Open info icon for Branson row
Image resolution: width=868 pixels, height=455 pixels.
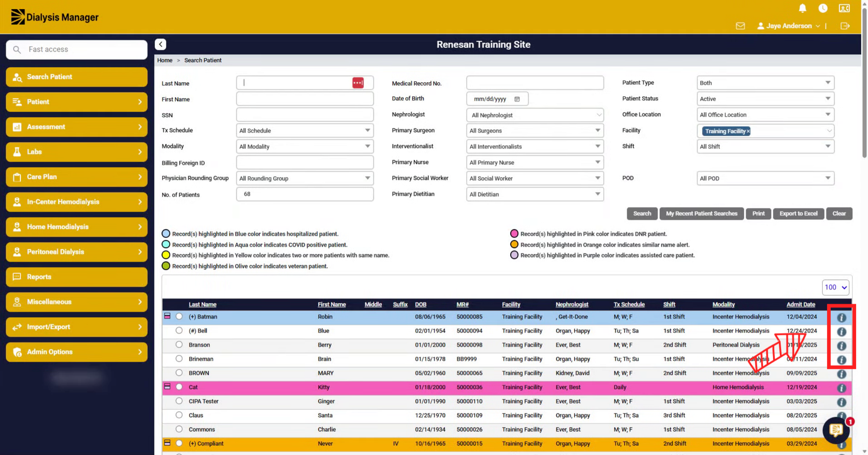click(x=842, y=346)
